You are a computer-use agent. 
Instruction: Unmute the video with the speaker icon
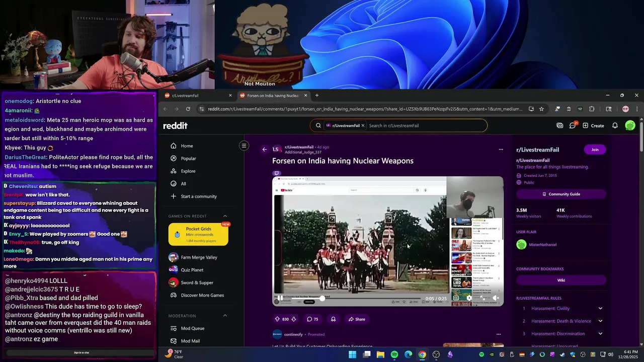496,298
